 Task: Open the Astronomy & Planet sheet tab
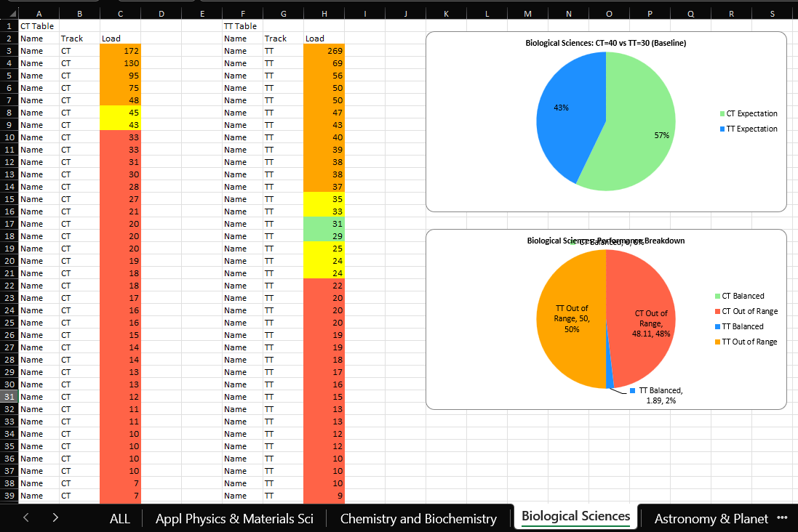pos(711,518)
